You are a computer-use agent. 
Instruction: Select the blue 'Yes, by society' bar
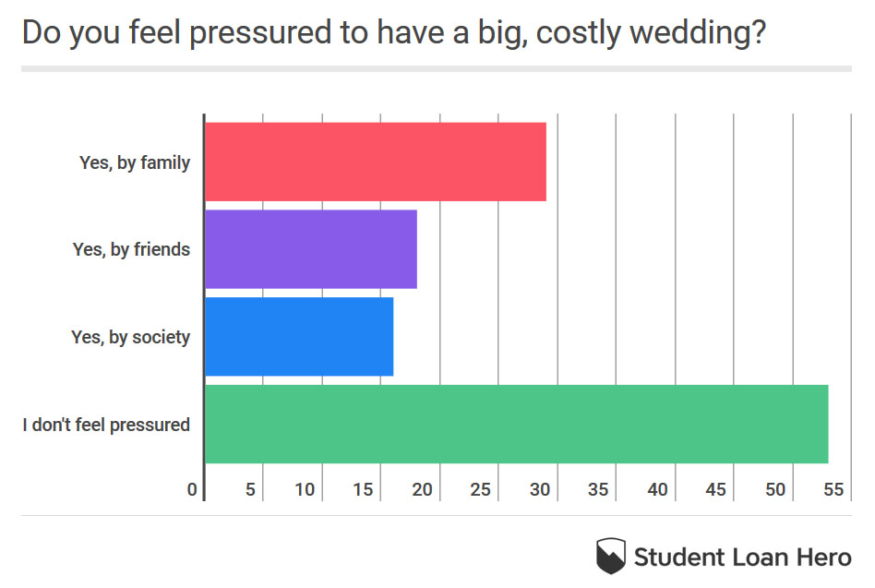pyautogui.click(x=298, y=337)
